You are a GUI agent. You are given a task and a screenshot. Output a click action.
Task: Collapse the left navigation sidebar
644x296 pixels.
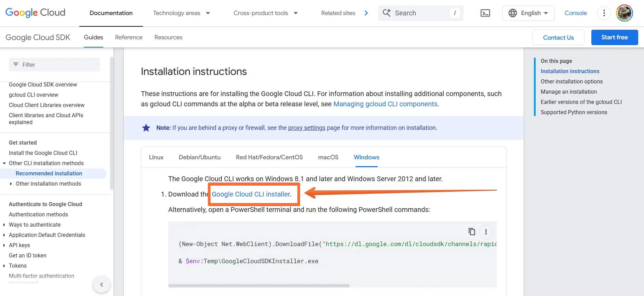pos(102,284)
